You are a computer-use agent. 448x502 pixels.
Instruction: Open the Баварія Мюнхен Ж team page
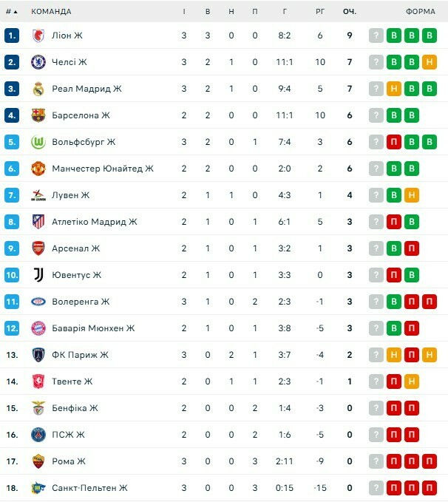coord(93,328)
